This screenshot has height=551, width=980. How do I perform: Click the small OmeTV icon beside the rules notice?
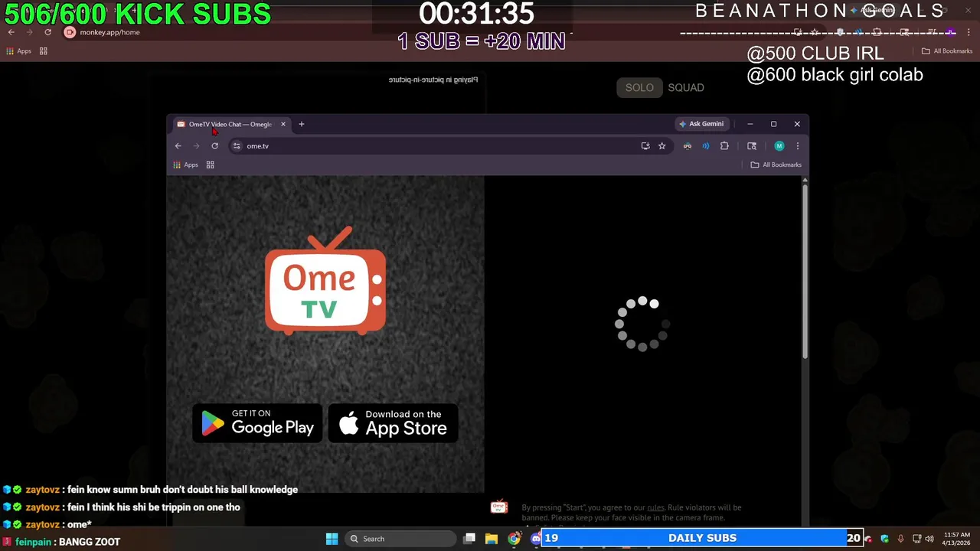point(499,507)
